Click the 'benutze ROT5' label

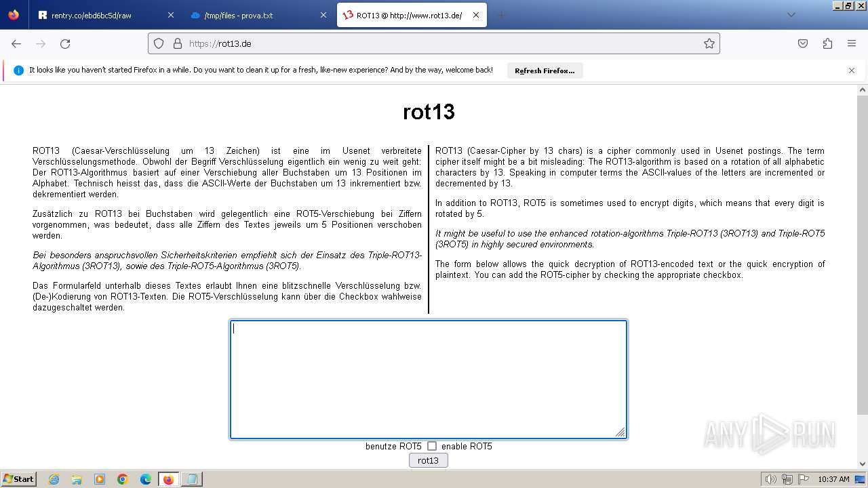tap(393, 446)
